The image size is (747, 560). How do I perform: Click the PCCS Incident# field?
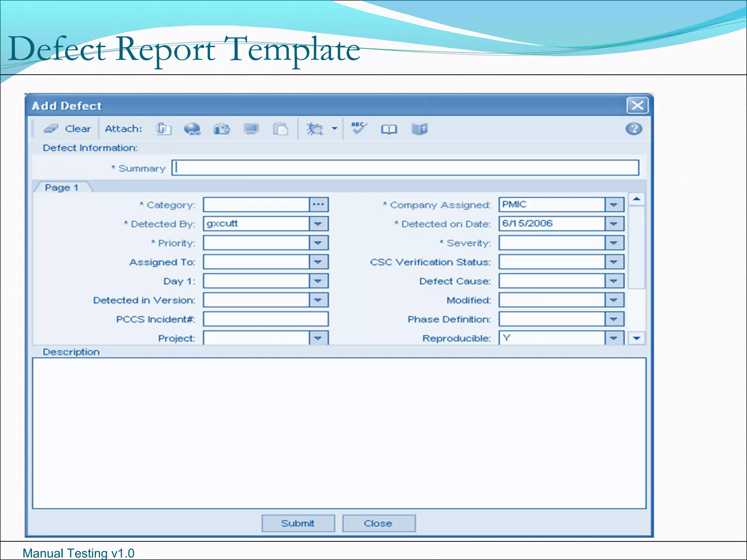tap(266, 319)
